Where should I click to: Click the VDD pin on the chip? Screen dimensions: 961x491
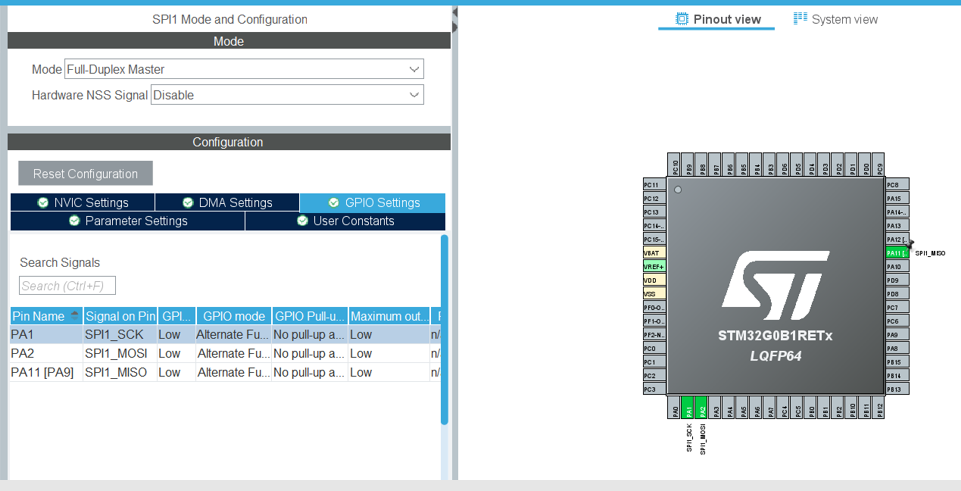tap(655, 280)
